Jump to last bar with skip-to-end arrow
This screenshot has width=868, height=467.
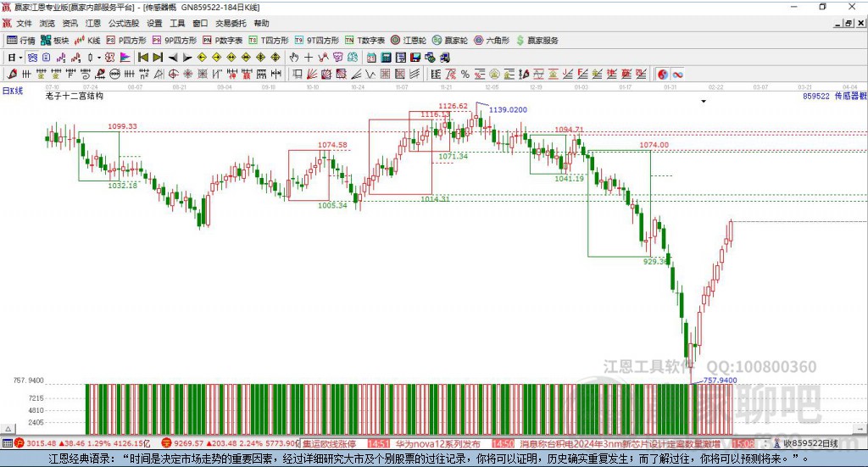(158, 58)
